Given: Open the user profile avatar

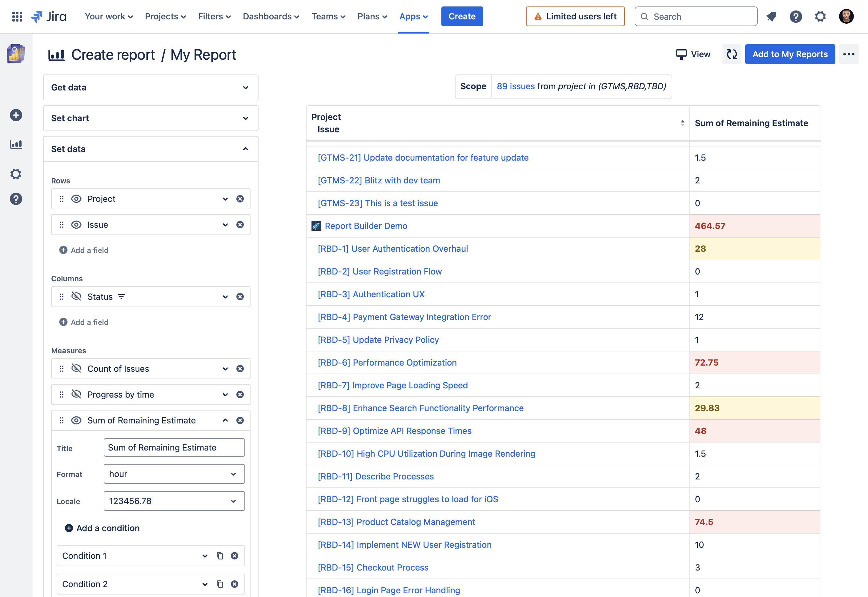Looking at the screenshot, I should 846,16.
